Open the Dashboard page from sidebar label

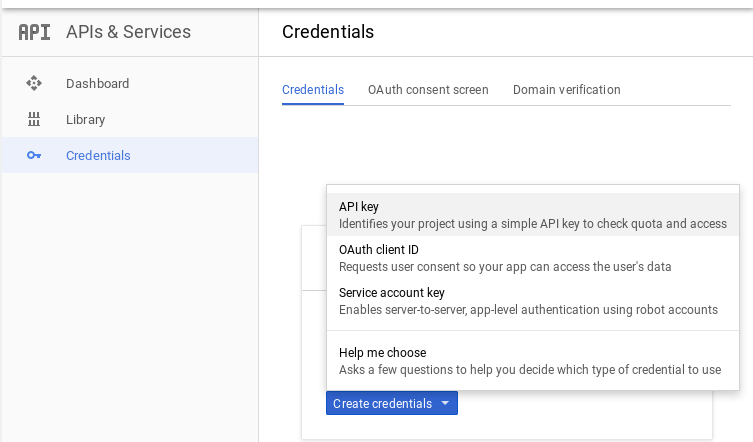[97, 84]
